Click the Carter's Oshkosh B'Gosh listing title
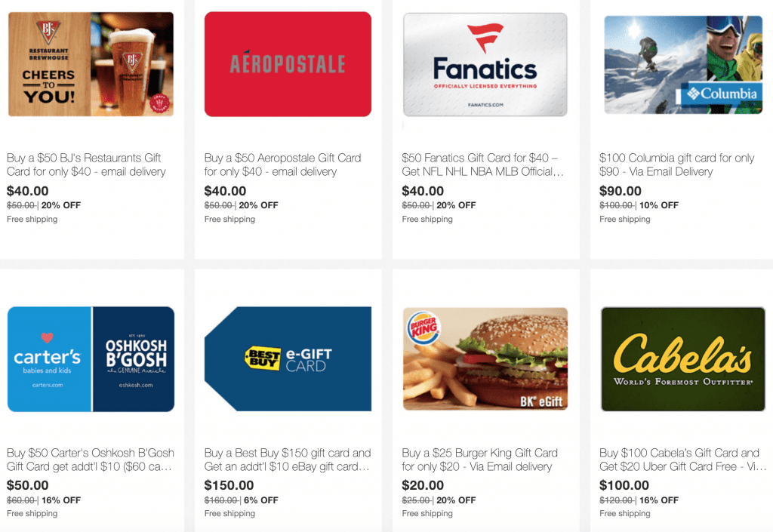This screenshot has width=773, height=532. pos(91,460)
